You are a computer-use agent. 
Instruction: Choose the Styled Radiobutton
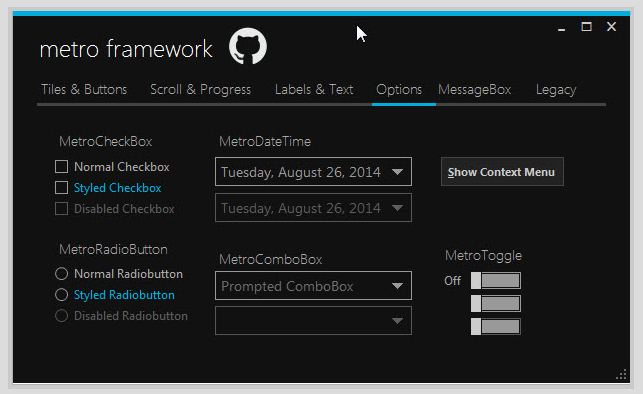tap(62, 294)
